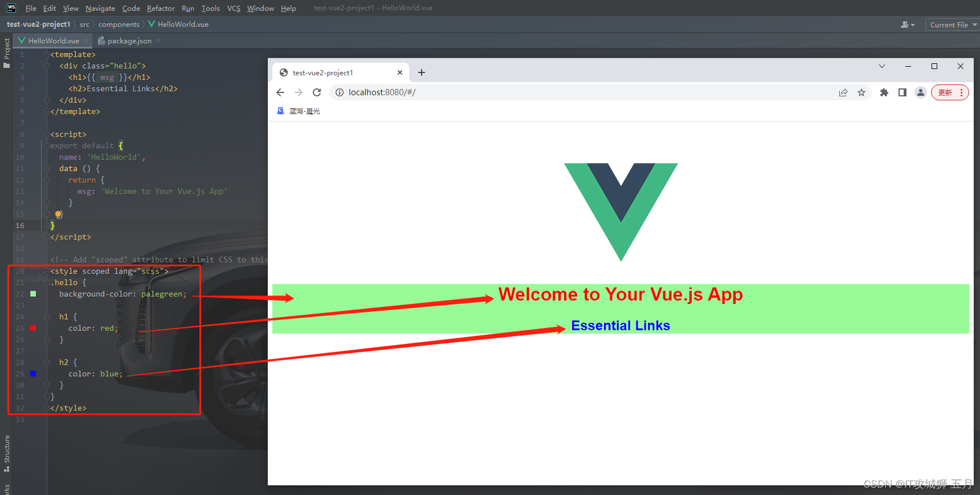Toggle the browser side panel
The image size is (980, 495).
tap(903, 92)
